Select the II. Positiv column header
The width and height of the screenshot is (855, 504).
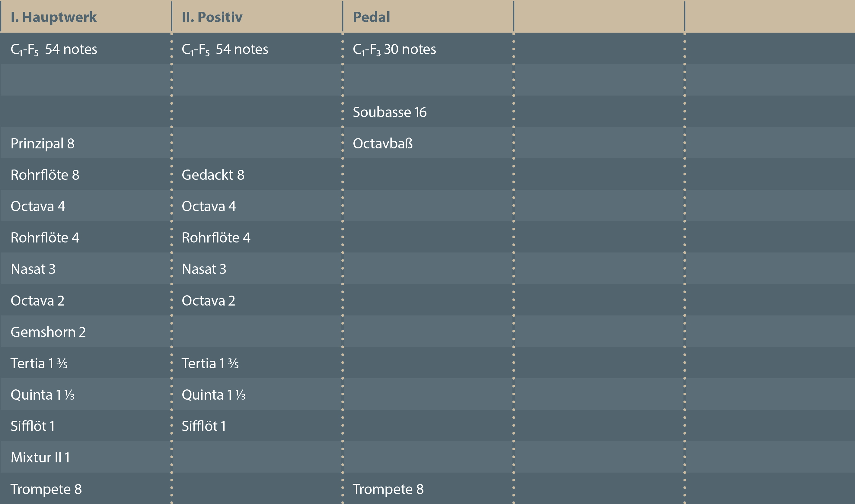pyautogui.click(x=212, y=17)
